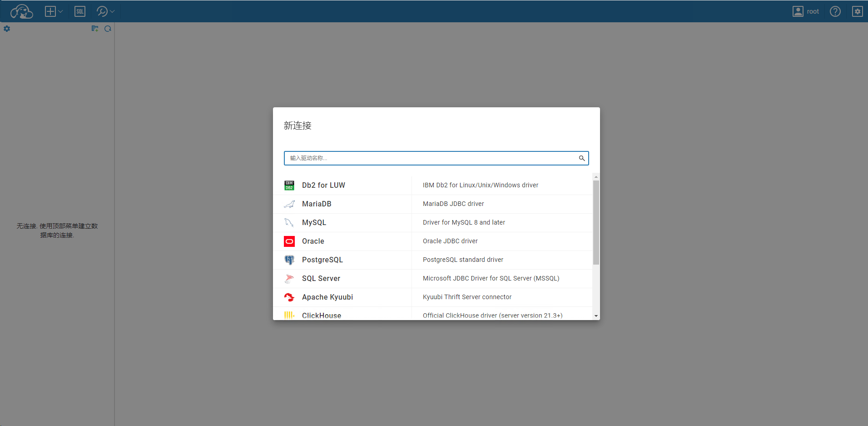The width and height of the screenshot is (868, 426).
Task: Click 'IBM Db2 for Linux/Unix/Windows driver' description
Action: [x=481, y=185]
